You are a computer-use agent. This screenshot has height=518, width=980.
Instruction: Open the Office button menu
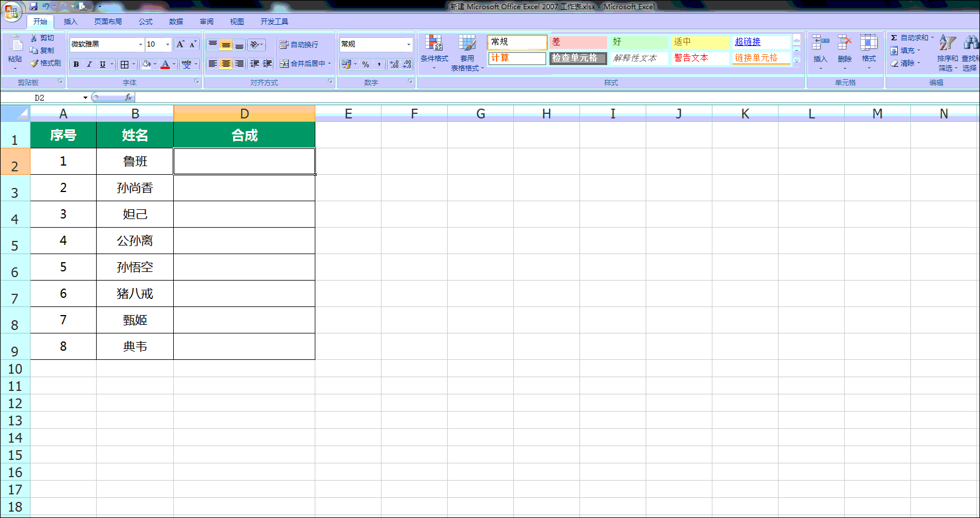[12, 11]
